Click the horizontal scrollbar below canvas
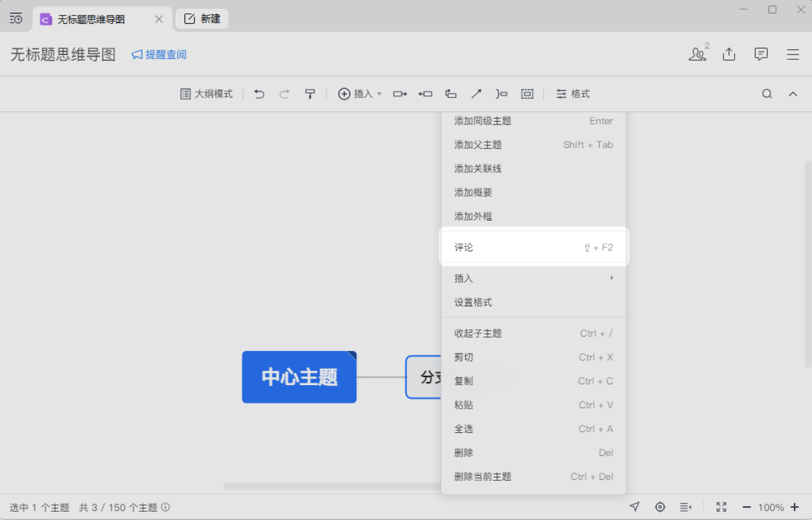Image resolution: width=812 pixels, height=520 pixels. 333,486
